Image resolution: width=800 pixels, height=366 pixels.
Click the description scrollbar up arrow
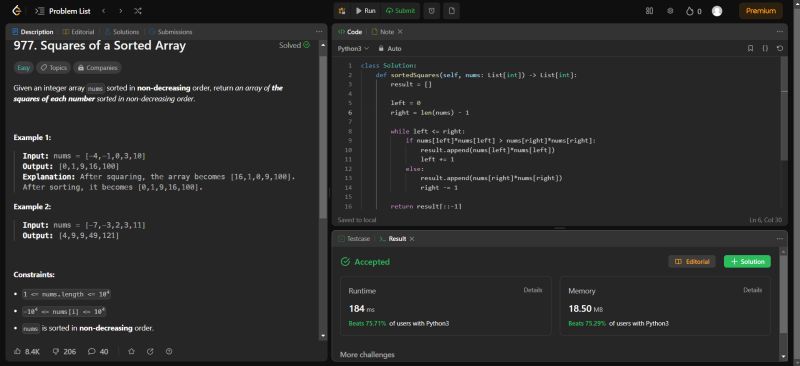coord(322,45)
